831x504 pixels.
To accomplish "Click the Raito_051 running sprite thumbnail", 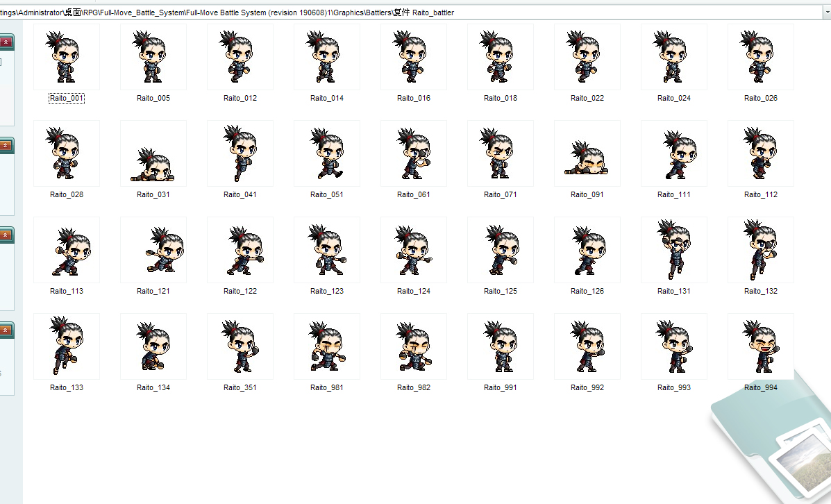I will click(x=327, y=153).
